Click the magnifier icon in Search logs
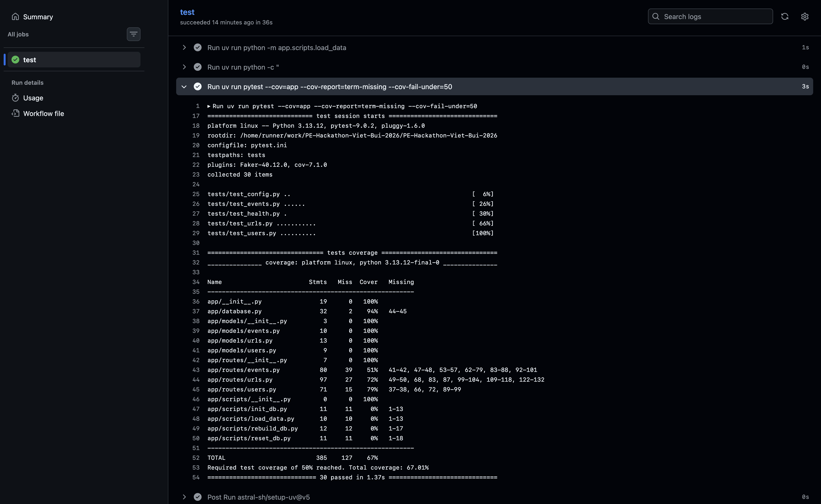The height and width of the screenshot is (504, 821). pos(656,16)
